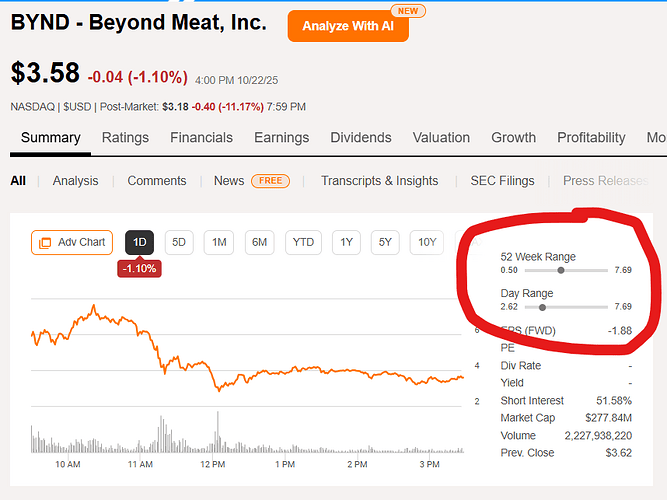The image size is (667, 500).
Task: Select the 1D chart timeframe
Action: [x=140, y=242]
